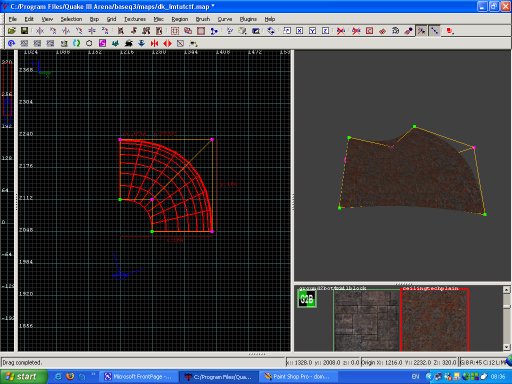Image resolution: width=512 pixels, height=384 pixels.
Task: Toggle Show patches as wireframe icon
Action: [x=382, y=31]
